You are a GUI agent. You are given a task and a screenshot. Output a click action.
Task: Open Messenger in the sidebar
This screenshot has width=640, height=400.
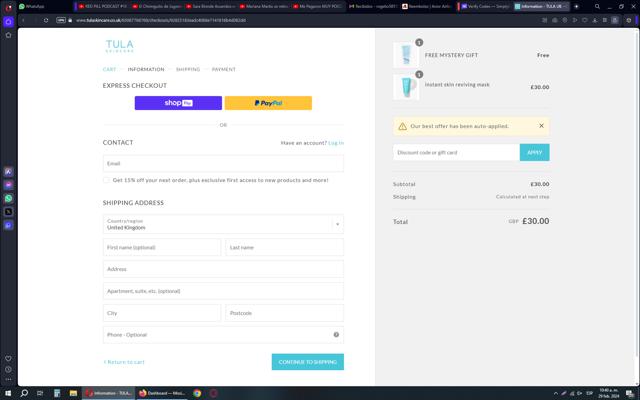8,185
